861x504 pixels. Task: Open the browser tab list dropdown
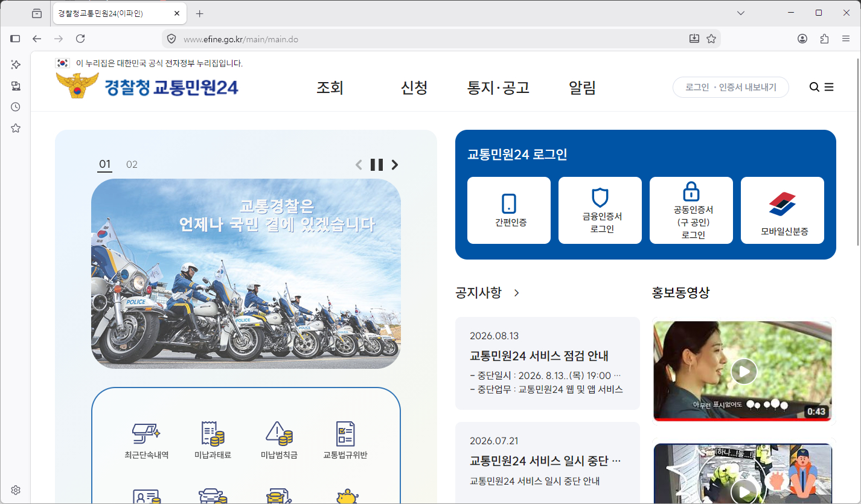[741, 13]
